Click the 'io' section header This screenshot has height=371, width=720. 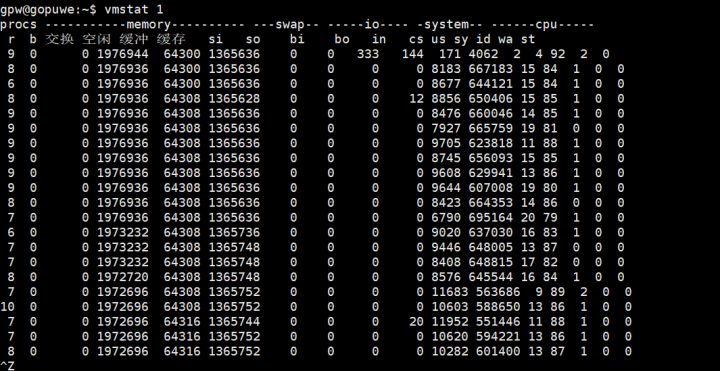click(375, 24)
